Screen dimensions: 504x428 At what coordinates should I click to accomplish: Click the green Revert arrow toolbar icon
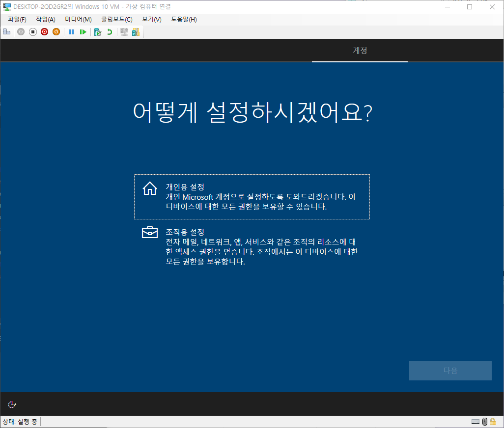[x=110, y=32]
